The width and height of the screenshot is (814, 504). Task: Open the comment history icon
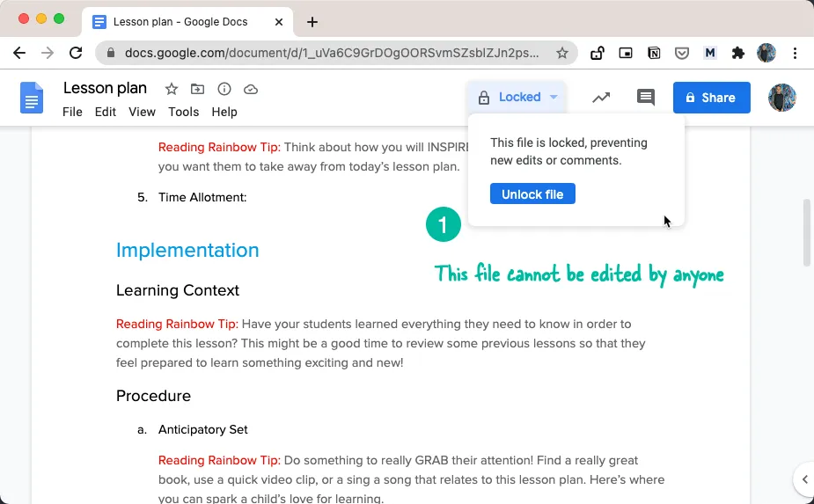point(646,98)
